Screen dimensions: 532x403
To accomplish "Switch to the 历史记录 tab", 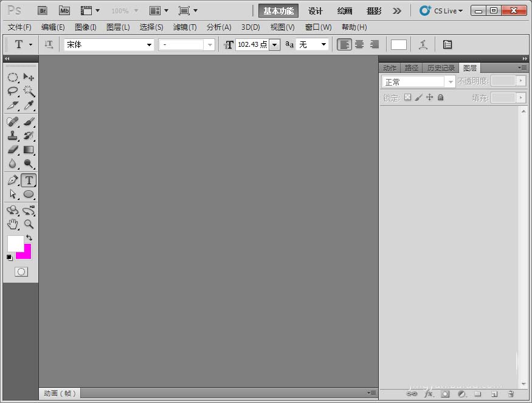I will pyautogui.click(x=440, y=68).
